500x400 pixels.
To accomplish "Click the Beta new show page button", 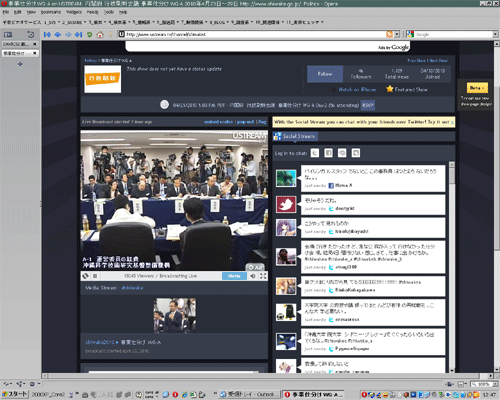I will (x=477, y=88).
